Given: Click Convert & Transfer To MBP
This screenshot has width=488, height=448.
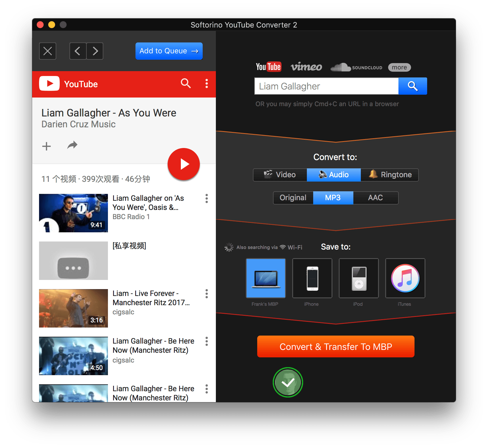Looking at the screenshot, I should [336, 346].
